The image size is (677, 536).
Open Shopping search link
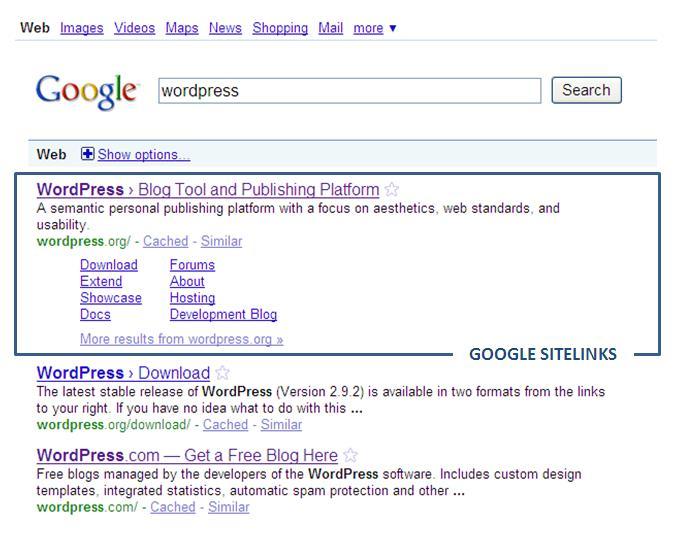pos(280,28)
